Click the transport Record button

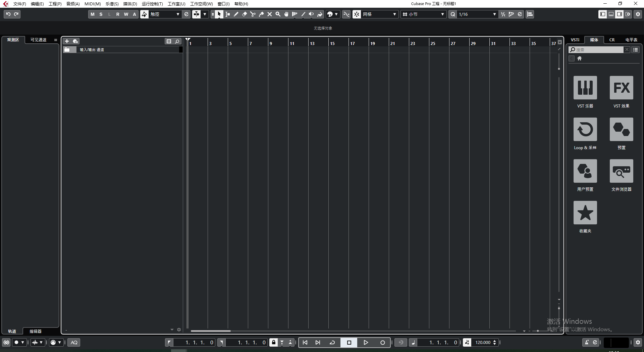pos(382,343)
